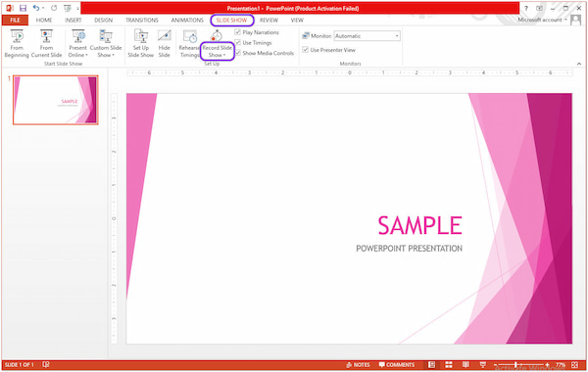Click the Redo/Repeat icon
The width and height of the screenshot is (588, 372).
click(x=54, y=8)
